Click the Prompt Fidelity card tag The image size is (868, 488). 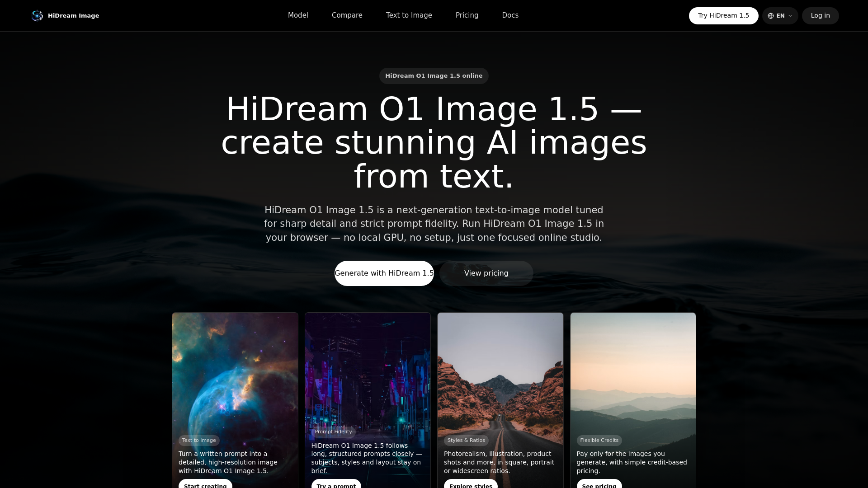coord(333,432)
